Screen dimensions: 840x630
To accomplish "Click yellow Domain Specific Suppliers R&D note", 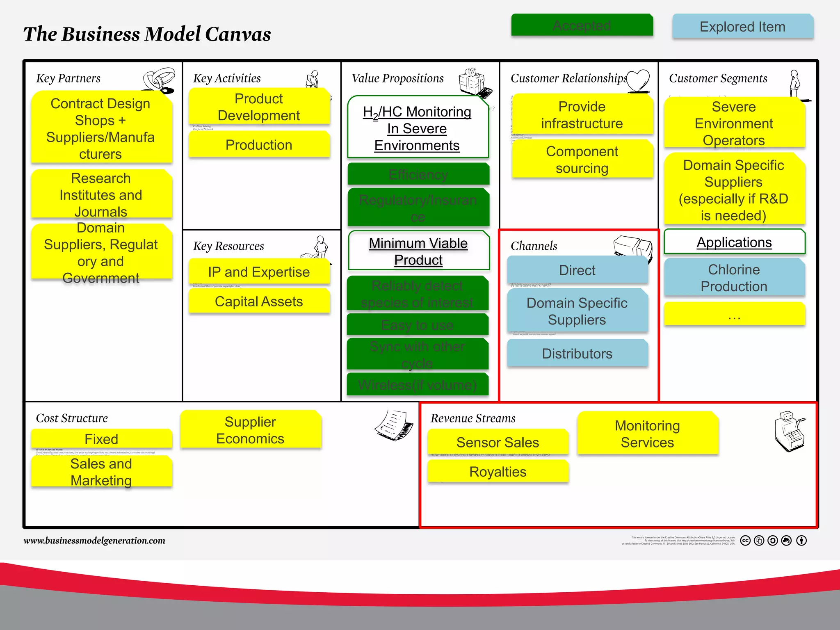I will pyautogui.click(x=734, y=189).
